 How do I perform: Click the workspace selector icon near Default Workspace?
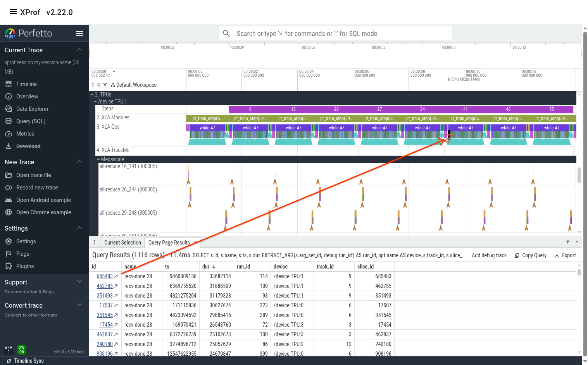[x=113, y=85]
